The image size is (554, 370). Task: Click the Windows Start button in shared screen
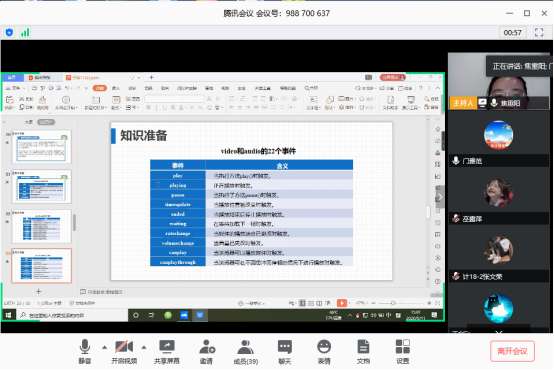8,315
